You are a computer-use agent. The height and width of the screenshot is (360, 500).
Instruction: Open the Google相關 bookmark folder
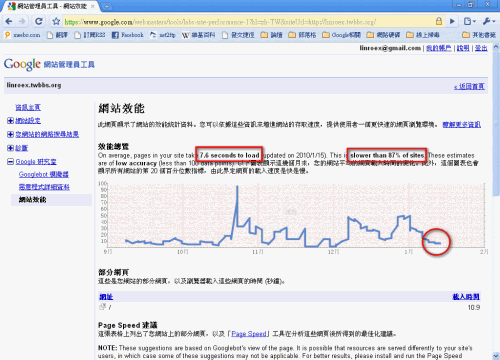click(342, 35)
